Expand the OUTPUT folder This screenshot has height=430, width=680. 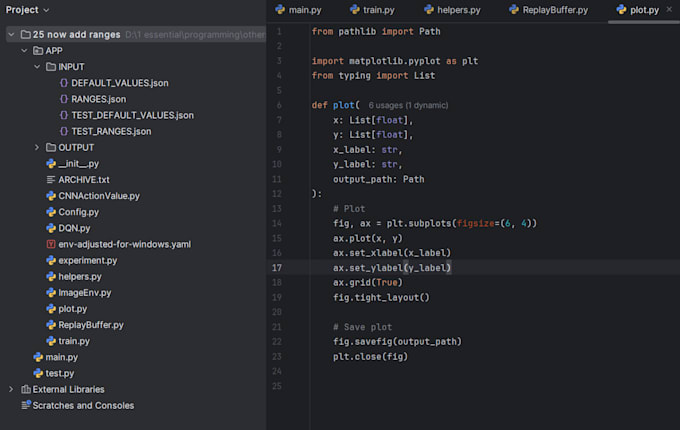[x=37, y=147]
